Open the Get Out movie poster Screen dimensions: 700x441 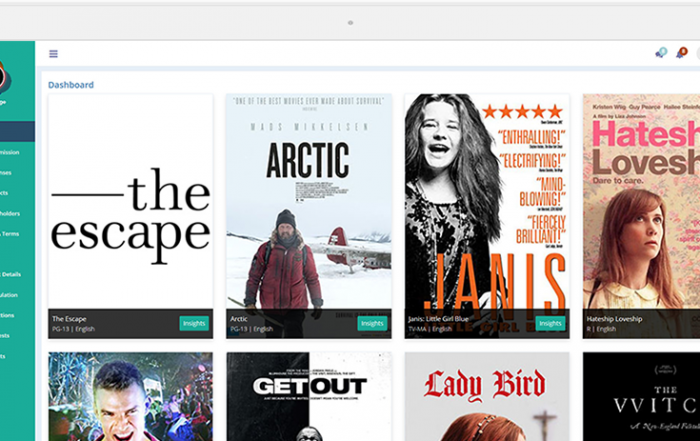coord(309,396)
